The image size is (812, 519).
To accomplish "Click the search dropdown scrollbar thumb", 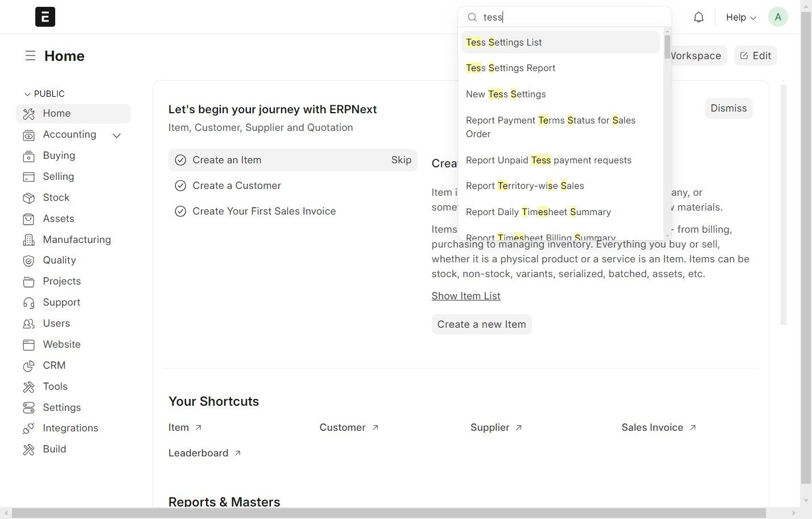I will point(667,47).
